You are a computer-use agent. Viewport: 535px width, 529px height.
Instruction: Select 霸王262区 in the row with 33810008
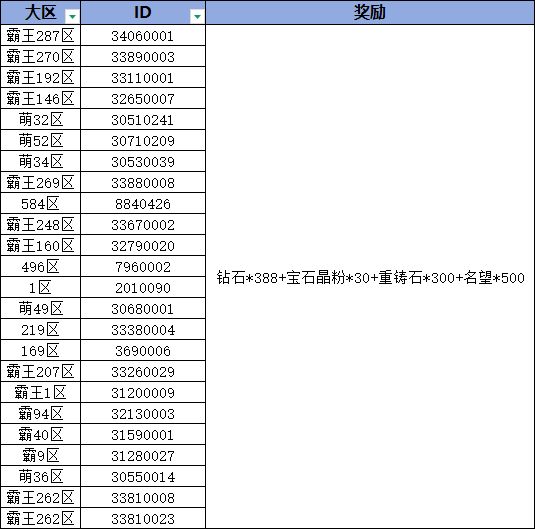pos(41,497)
